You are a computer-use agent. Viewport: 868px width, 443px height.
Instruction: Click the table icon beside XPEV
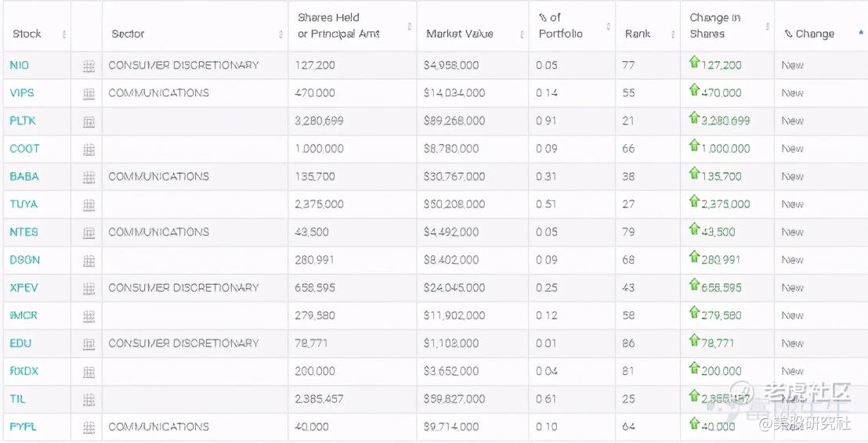tap(89, 288)
